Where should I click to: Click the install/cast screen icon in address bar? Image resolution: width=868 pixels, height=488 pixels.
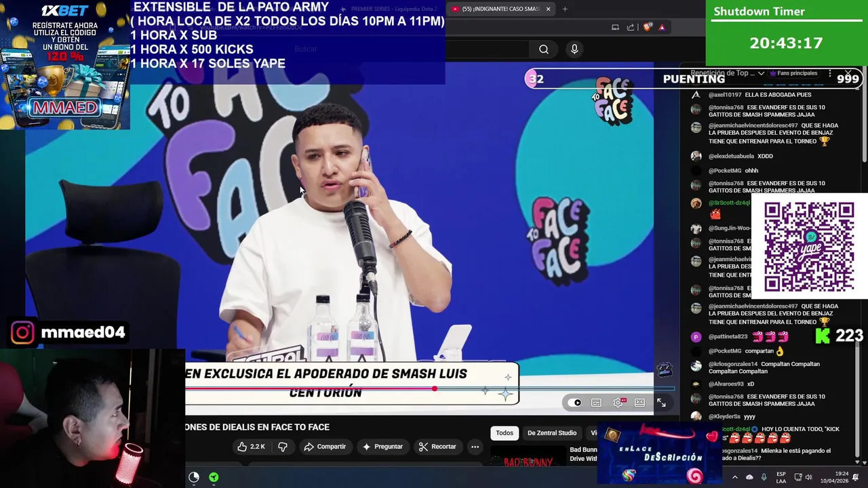tap(615, 27)
